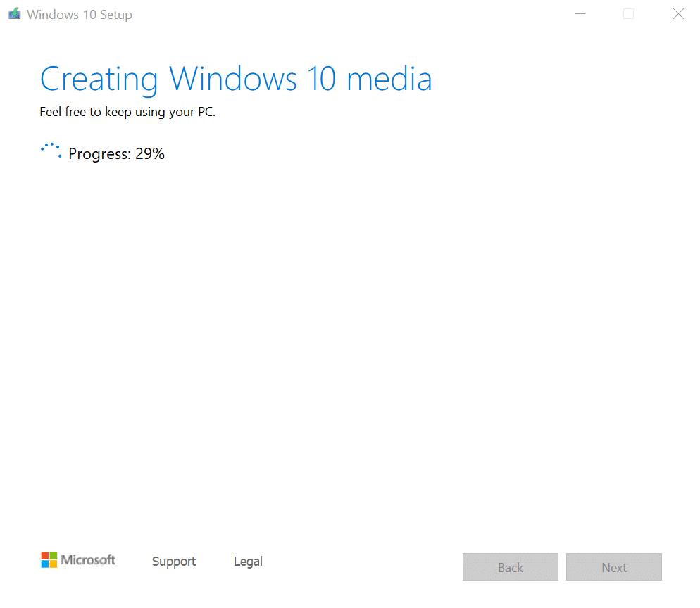
Task: Click the green square in the Microsoft logo
Action: click(x=53, y=555)
